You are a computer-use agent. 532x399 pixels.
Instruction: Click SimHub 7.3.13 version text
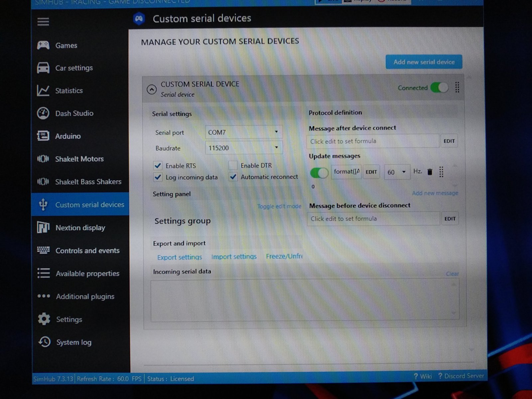(53, 379)
